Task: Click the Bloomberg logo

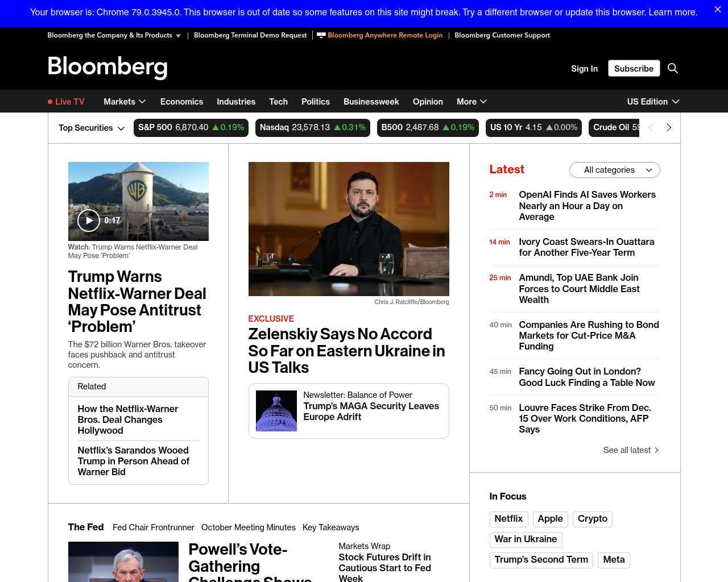Action: coord(107,67)
